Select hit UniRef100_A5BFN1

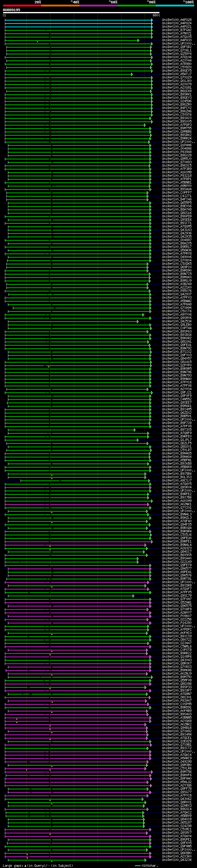177,460
